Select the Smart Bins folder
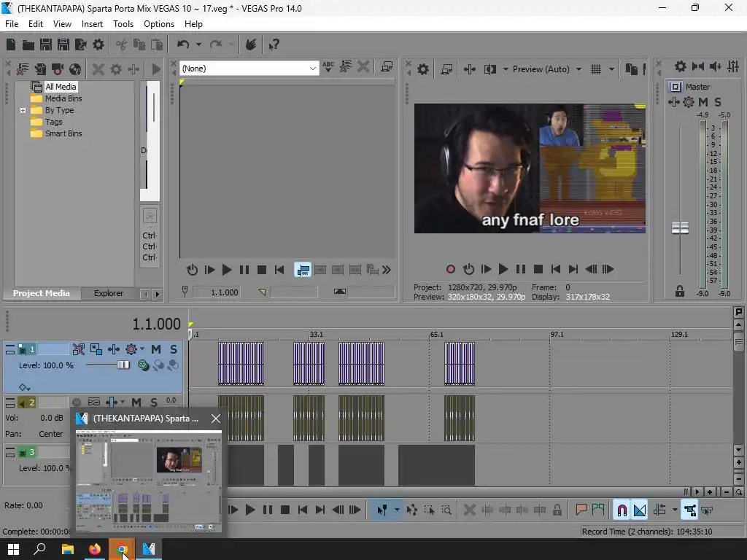The width and height of the screenshot is (747, 560). [63, 134]
